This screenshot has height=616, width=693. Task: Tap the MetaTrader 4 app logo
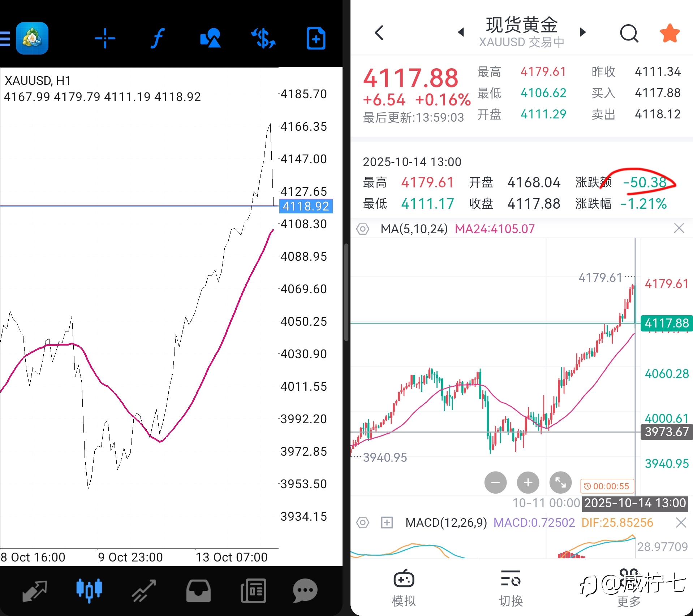[32, 38]
